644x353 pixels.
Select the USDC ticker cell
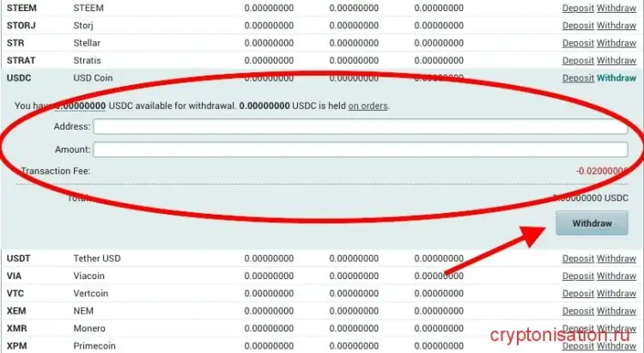pyautogui.click(x=19, y=78)
